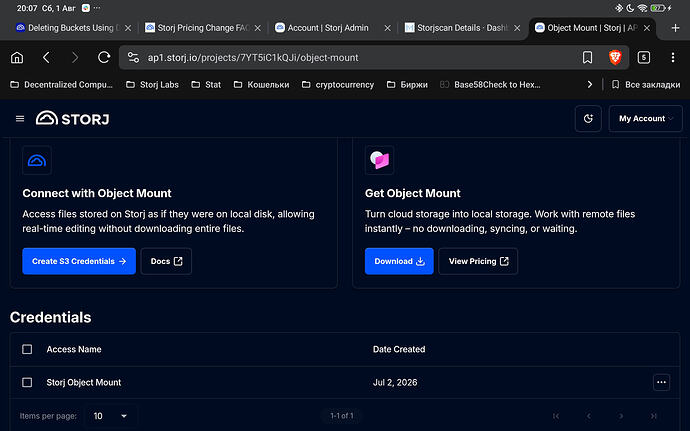The width and height of the screenshot is (690, 431).
Task: Open cryptocurrency bookmark folder
Action: click(x=338, y=85)
